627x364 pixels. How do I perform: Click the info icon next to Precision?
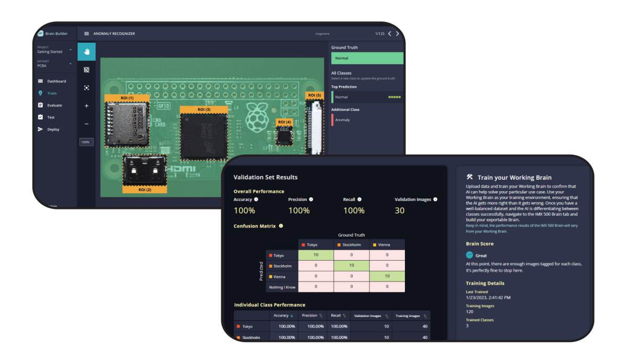[311, 199]
